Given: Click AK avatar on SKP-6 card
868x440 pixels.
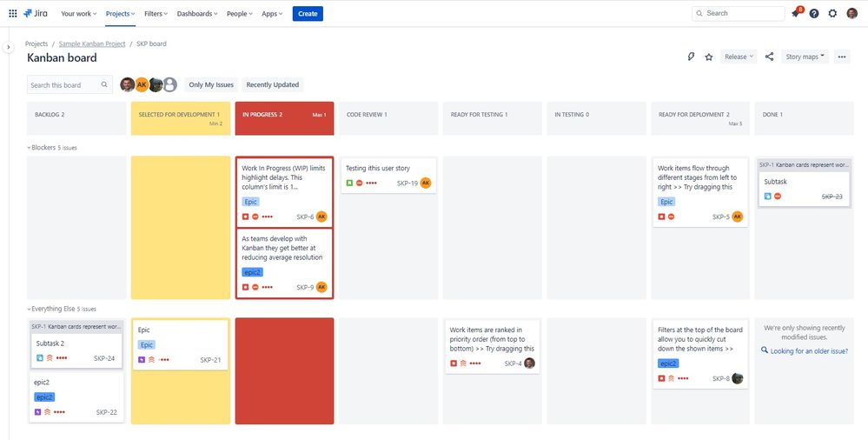Looking at the screenshot, I should click(x=321, y=217).
